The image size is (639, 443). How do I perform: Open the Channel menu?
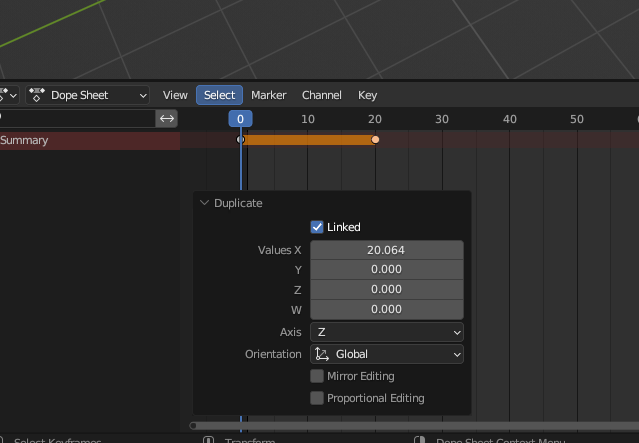[x=322, y=95]
